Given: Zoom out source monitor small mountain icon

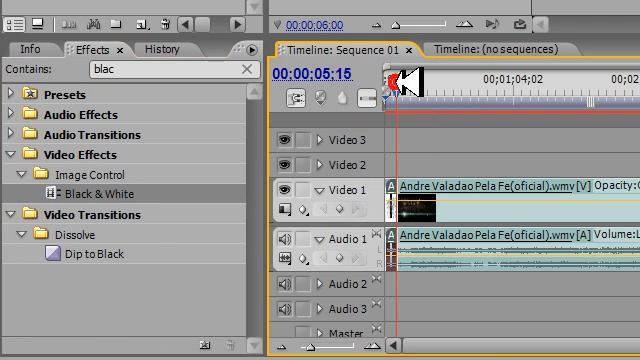Looking at the screenshot, I should [376, 25].
